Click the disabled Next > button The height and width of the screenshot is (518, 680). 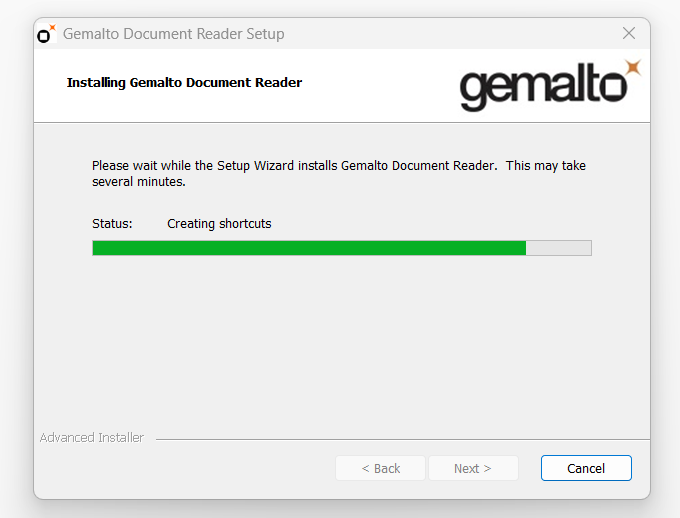473,468
